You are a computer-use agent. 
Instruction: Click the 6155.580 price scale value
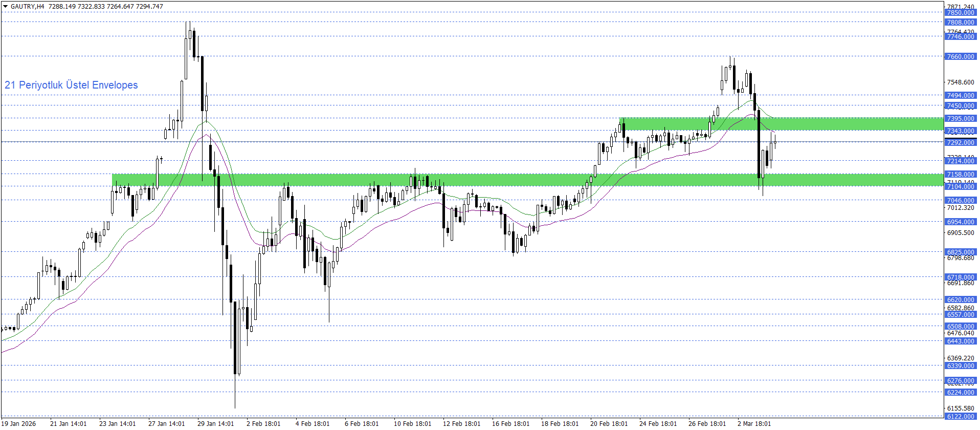coord(961,408)
